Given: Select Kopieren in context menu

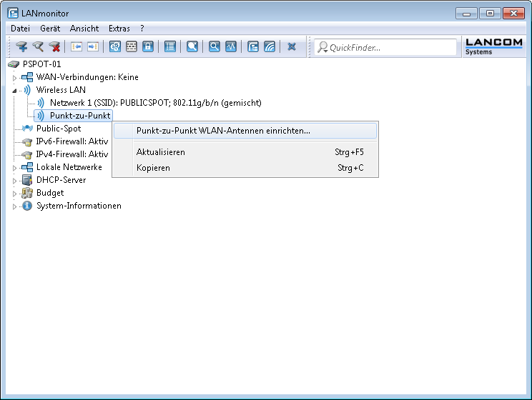Looking at the screenshot, I should click(x=153, y=168).
